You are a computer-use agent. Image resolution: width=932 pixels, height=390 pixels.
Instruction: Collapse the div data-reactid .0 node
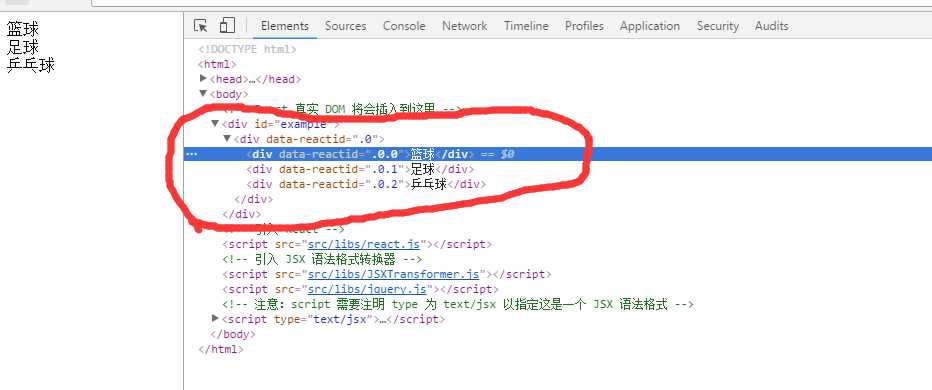click(227, 138)
